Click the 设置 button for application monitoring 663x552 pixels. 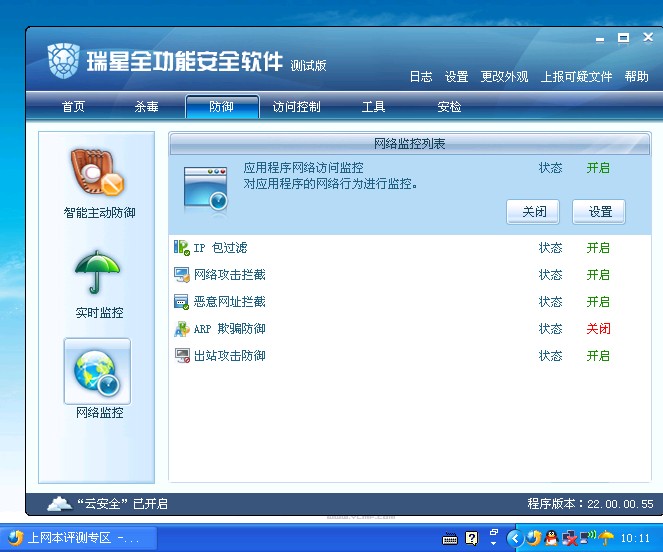click(x=599, y=211)
